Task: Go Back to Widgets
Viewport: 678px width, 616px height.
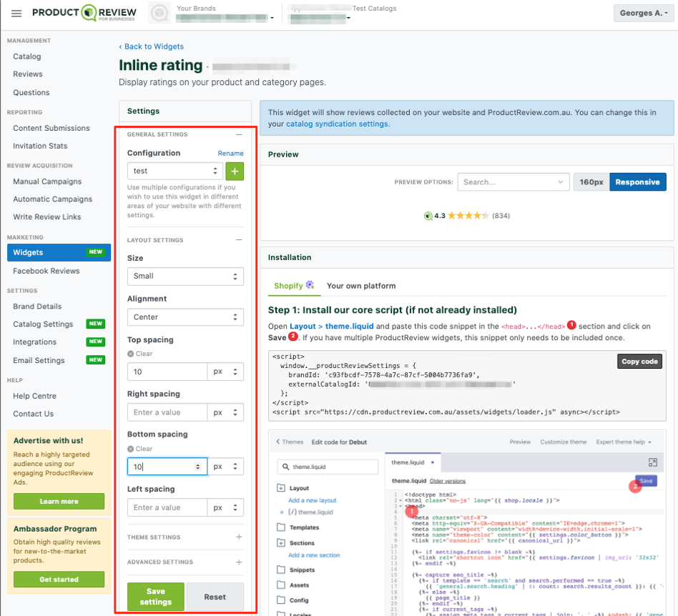Action: (152, 46)
